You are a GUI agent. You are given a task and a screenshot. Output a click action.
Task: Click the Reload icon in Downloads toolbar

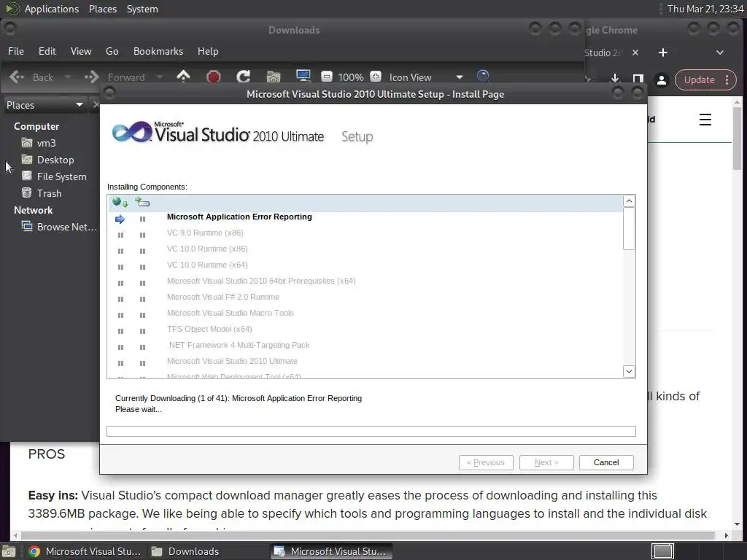tap(244, 77)
